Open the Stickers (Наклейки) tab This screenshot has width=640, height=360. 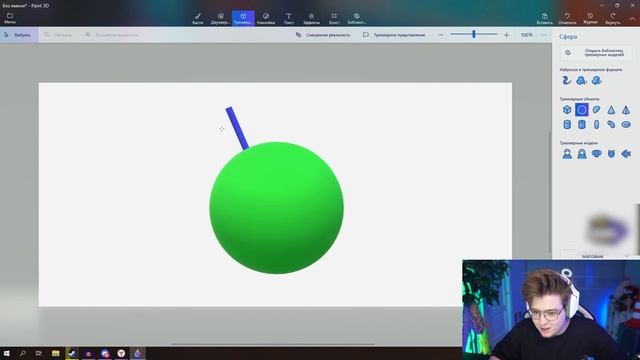[x=266, y=18]
